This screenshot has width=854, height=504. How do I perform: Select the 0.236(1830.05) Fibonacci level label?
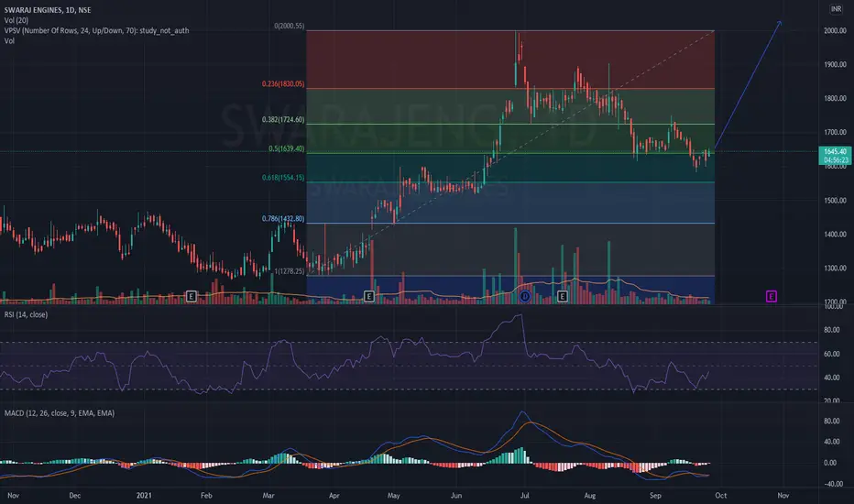[x=283, y=84]
